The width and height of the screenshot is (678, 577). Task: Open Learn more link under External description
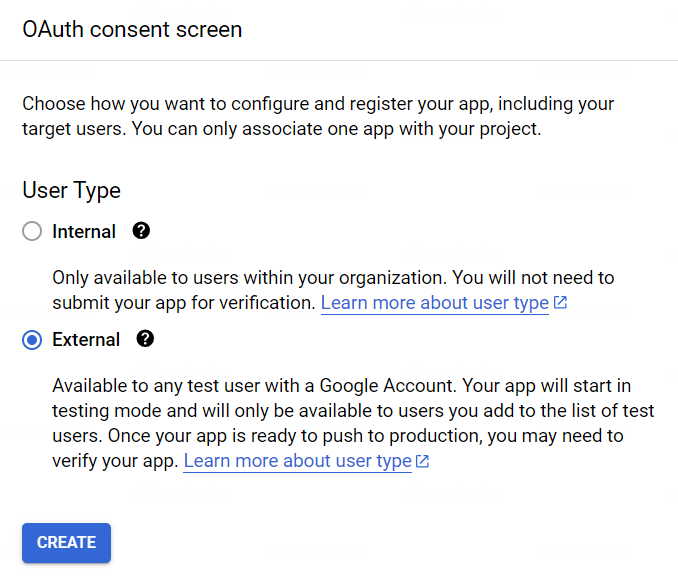297,461
